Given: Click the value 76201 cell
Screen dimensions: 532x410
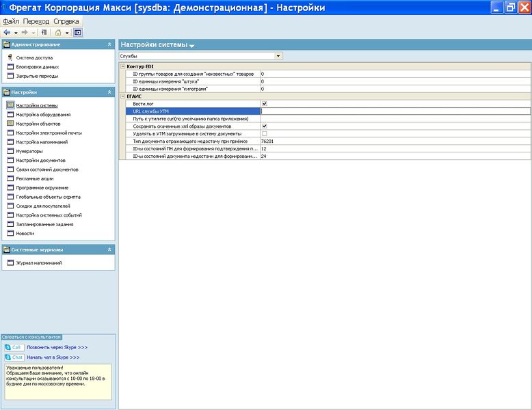Looking at the screenshot, I should (x=395, y=141).
